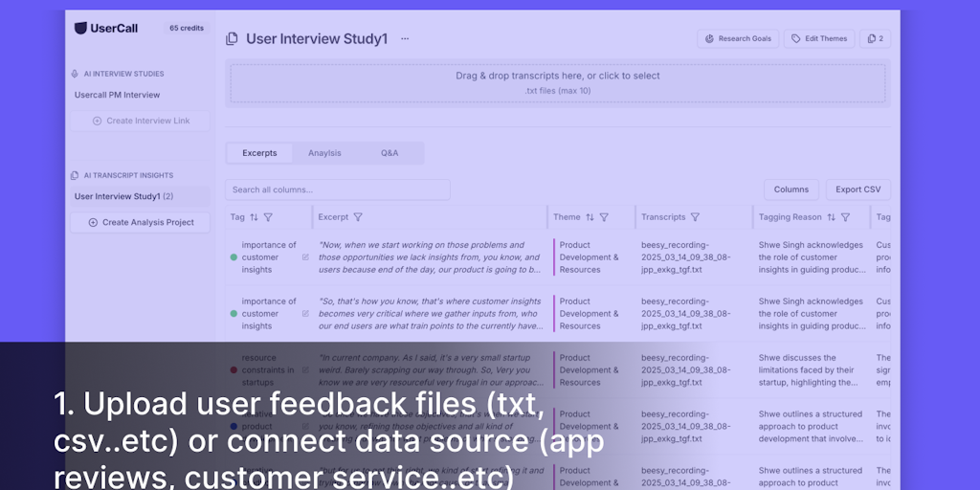
Task: Click Product Development & Resources theme in first row
Action: click(x=589, y=256)
